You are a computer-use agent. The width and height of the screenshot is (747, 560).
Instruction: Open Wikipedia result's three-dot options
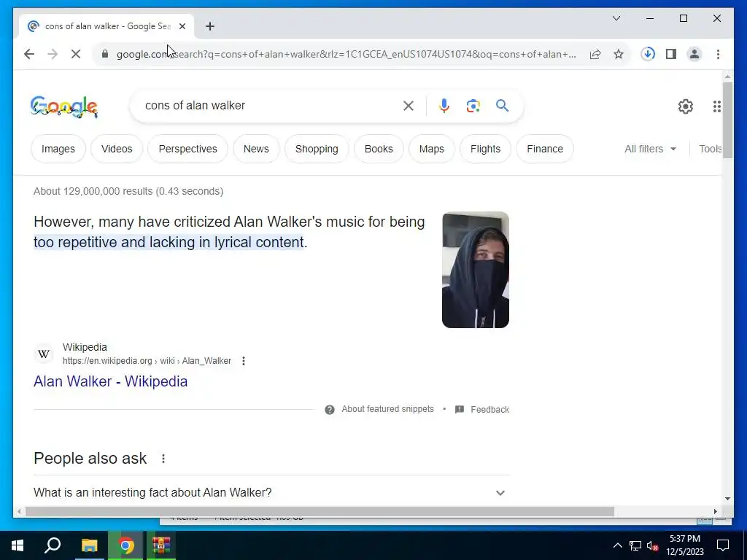pos(244,361)
